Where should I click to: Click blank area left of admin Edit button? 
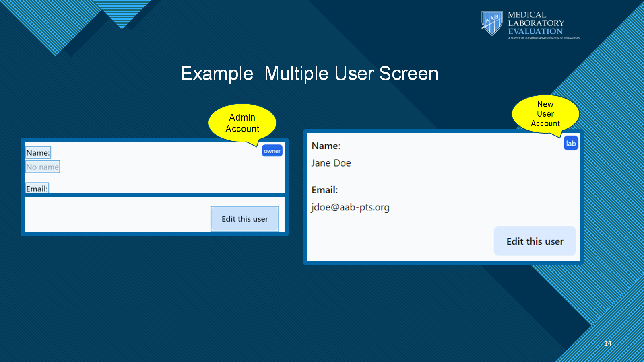(x=117, y=214)
